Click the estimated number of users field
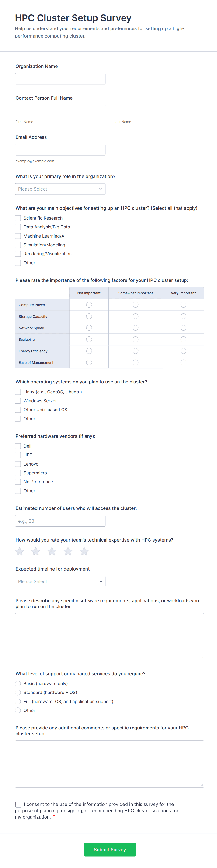 tap(60, 521)
